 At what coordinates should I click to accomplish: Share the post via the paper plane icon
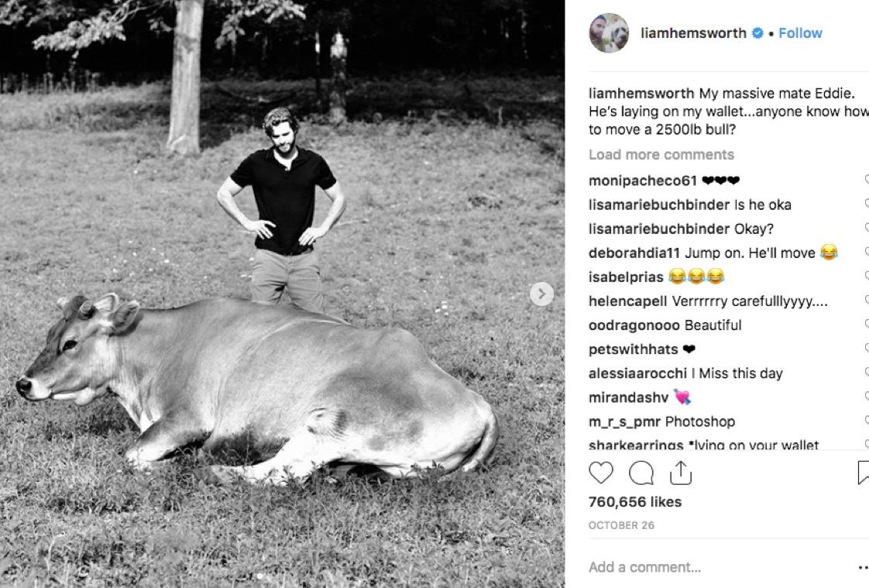pyautogui.click(x=679, y=472)
